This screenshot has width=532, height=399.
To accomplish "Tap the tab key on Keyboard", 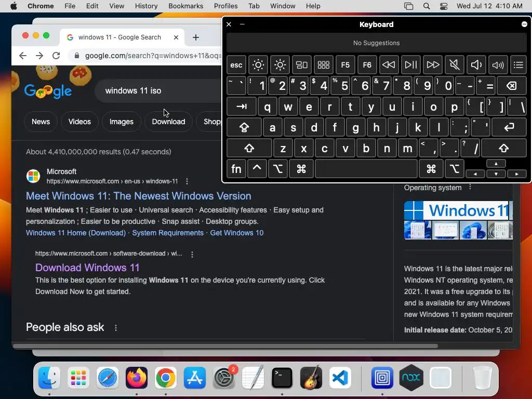I will pyautogui.click(x=241, y=107).
